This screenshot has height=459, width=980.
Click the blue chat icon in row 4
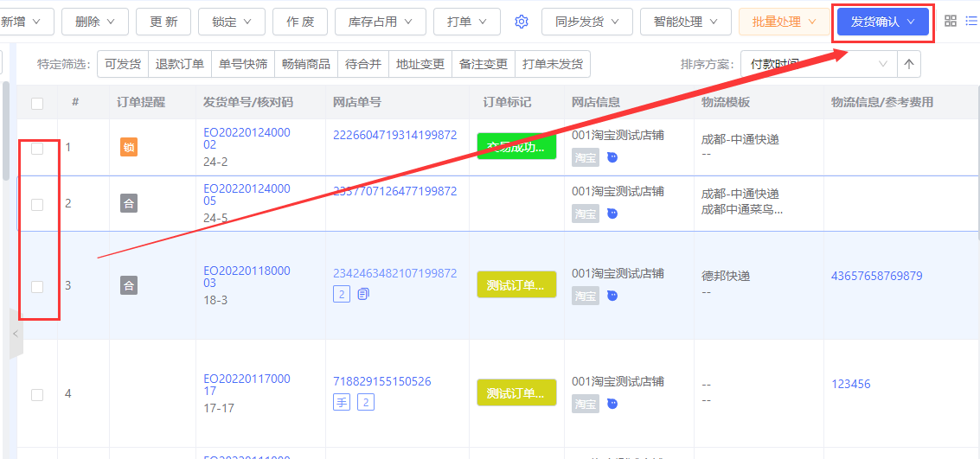(612, 404)
